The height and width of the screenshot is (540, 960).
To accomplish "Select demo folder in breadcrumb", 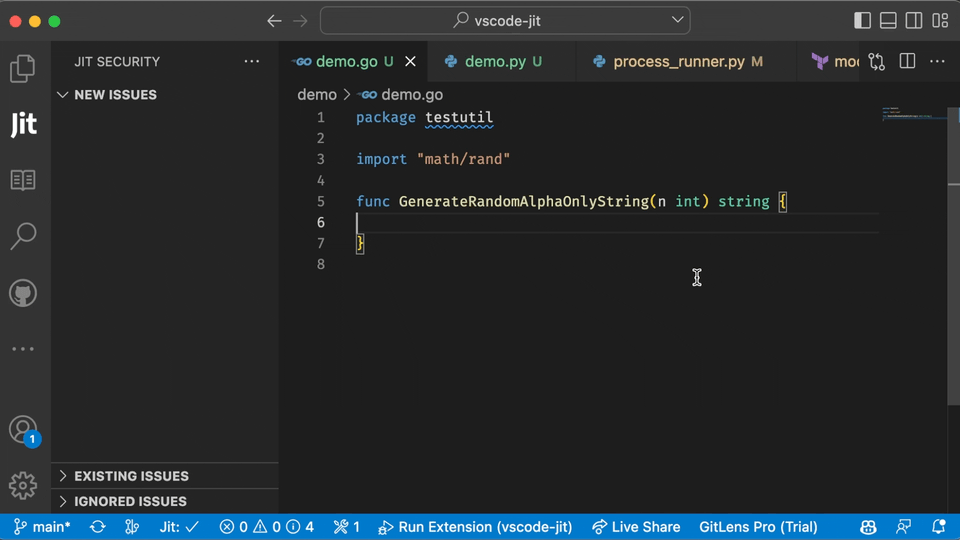I will click(x=317, y=95).
